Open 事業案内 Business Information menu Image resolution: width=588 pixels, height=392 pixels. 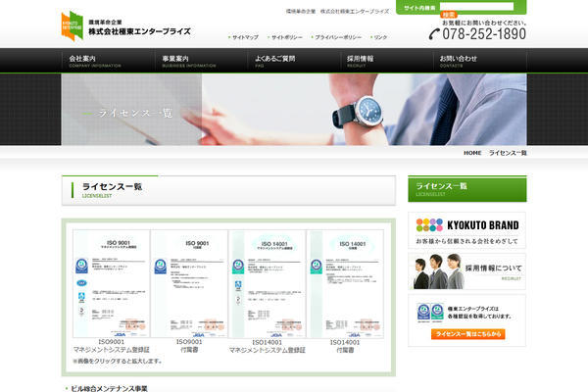201,61
